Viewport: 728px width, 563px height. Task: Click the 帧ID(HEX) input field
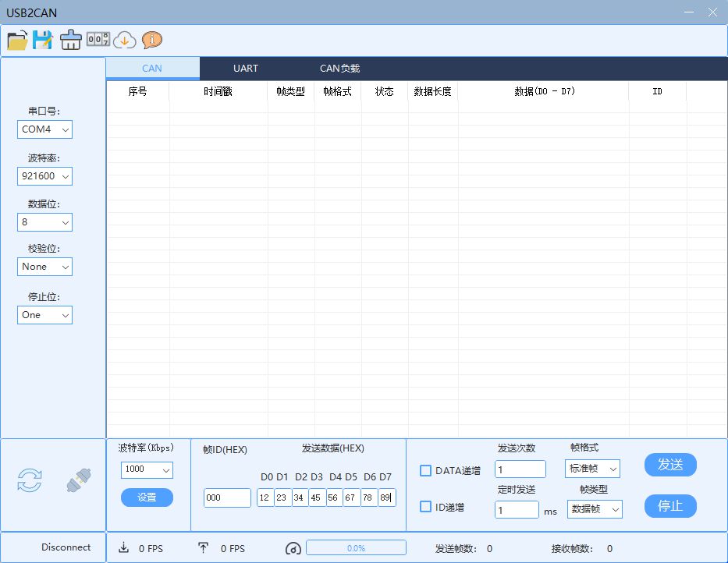(227, 497)
